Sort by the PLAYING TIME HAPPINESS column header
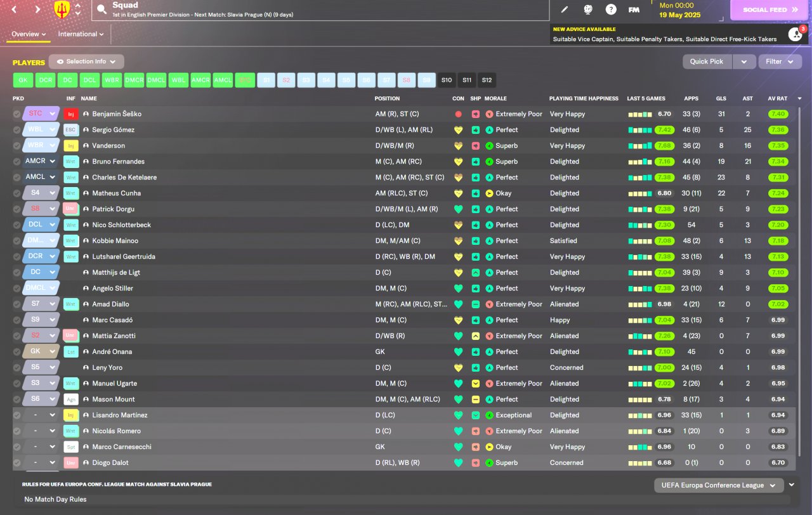The width and height of the screenshot is (812, 515). (584, 98)
